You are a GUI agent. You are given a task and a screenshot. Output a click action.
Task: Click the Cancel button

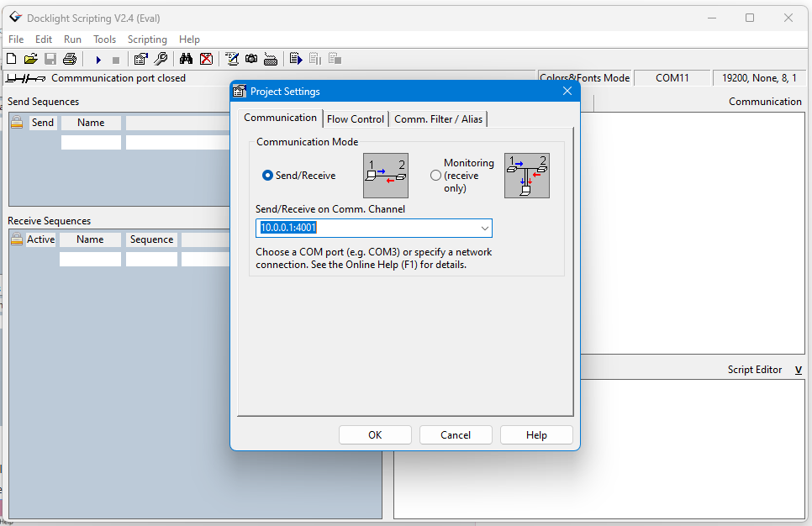click(456, 435)
